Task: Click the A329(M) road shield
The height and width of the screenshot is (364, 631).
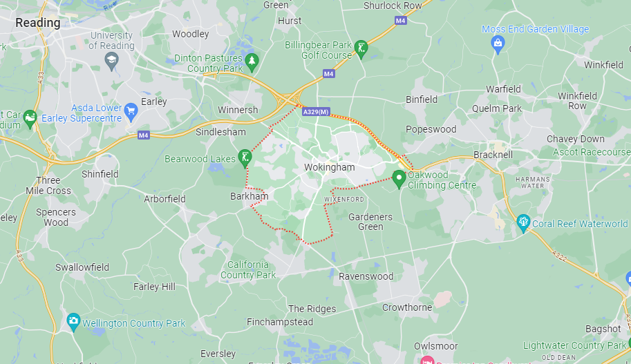Action: [x=316, y=112]
